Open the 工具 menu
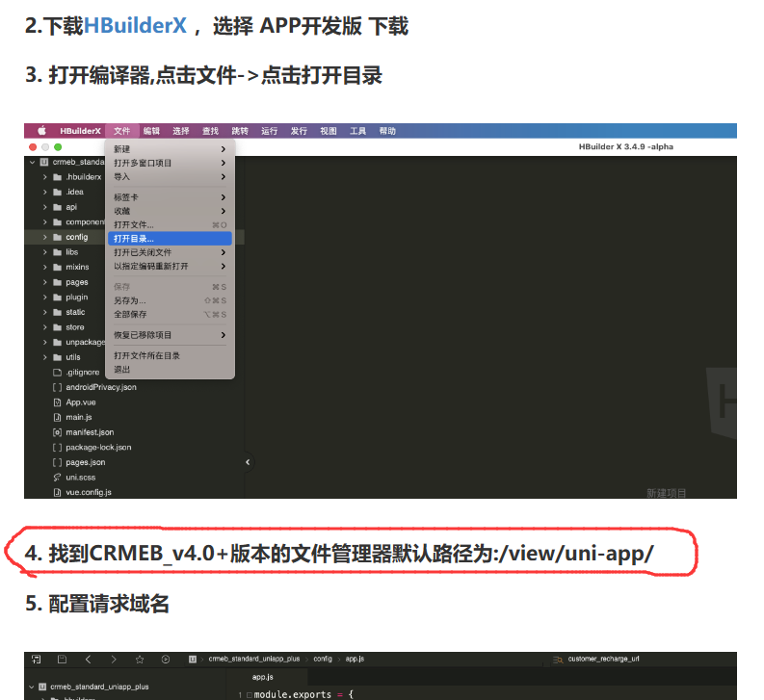This screenshot has height=700, width=764. (357, 131)
